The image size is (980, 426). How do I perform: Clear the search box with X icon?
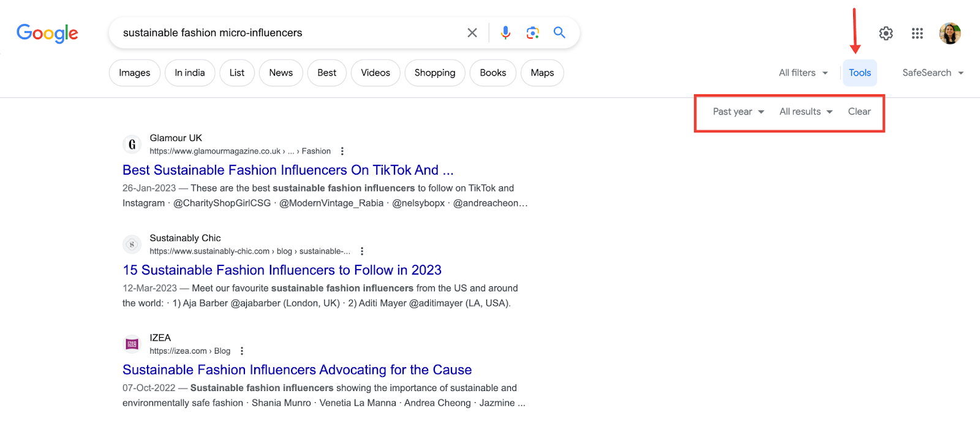coord(472,32)
